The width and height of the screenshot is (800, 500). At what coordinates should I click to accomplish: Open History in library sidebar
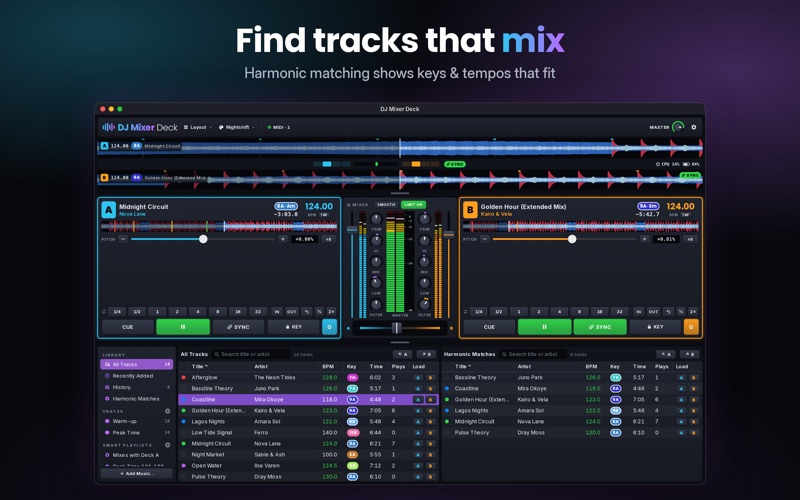[x=137, y=387]
